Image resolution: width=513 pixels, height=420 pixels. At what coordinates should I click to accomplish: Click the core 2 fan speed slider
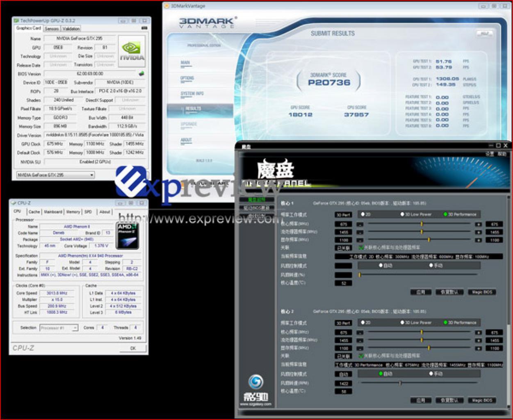pos(418,383)
